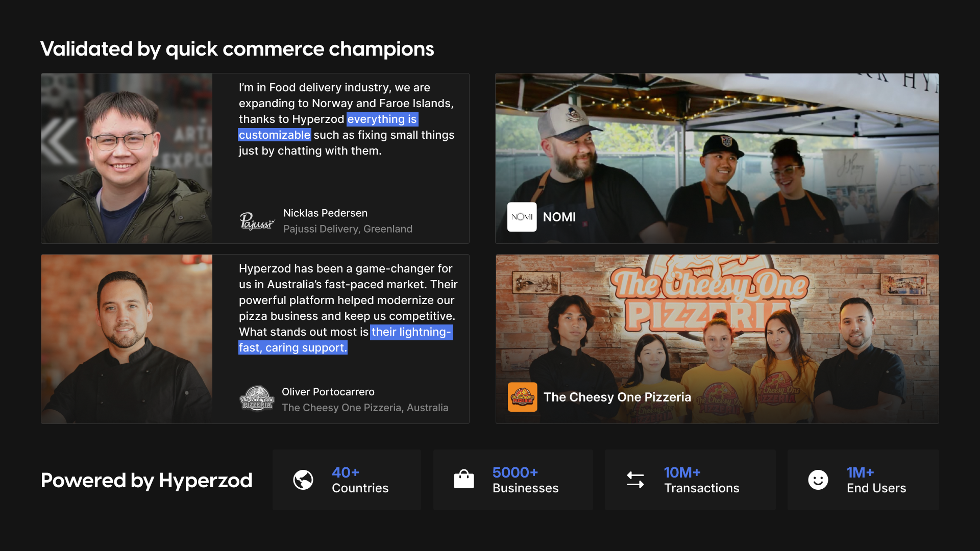Click the Pajussi script logo
The image size is (980, 551).
point(257,221)
